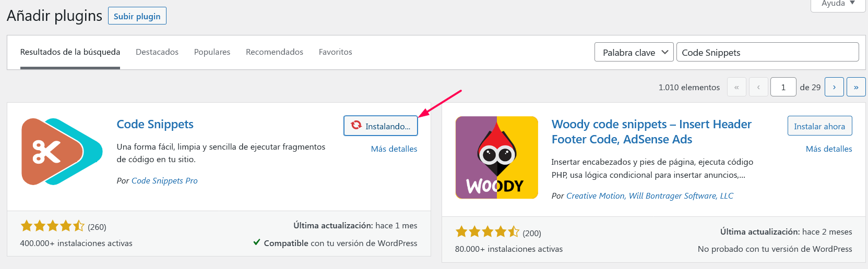This screenshot has width=868, height=269.
Task: Focus the plugin search field
Action: coord(768,52)
